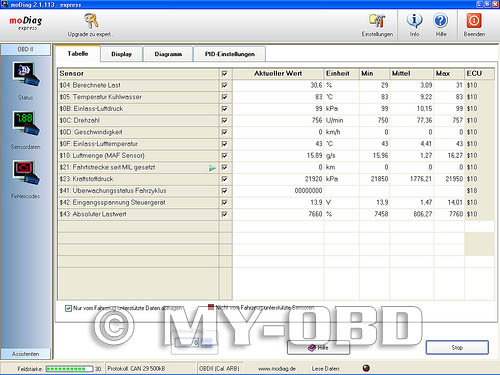
Task: Toggle the $43 Absoluter Lastwert checkbox
Action: pos(225,214)
